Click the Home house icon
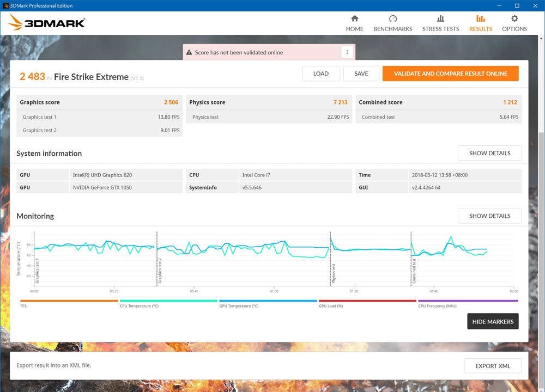The image size is (545, 392). 355,19
